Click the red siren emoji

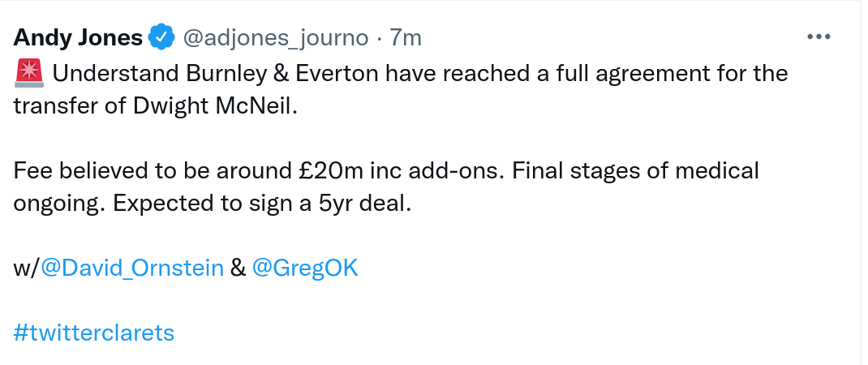click(28, 74)
